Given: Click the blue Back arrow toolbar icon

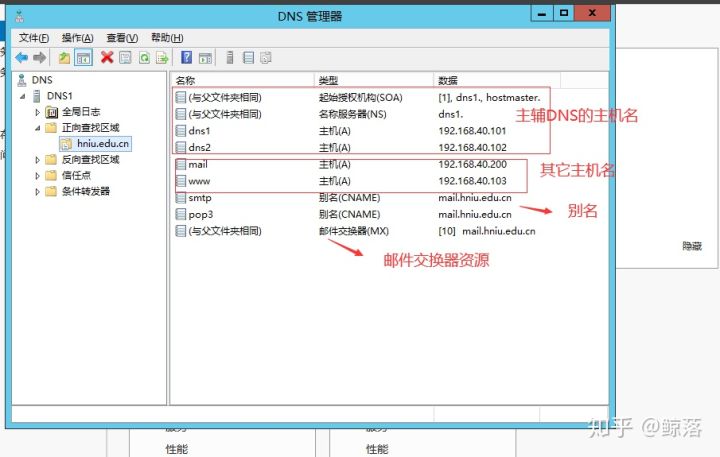Looking at the screenshot, I should coord(22,57).
